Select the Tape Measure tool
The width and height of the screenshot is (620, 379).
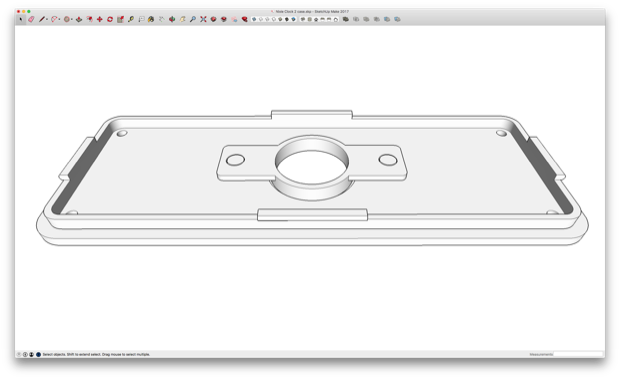pos(131,19)
